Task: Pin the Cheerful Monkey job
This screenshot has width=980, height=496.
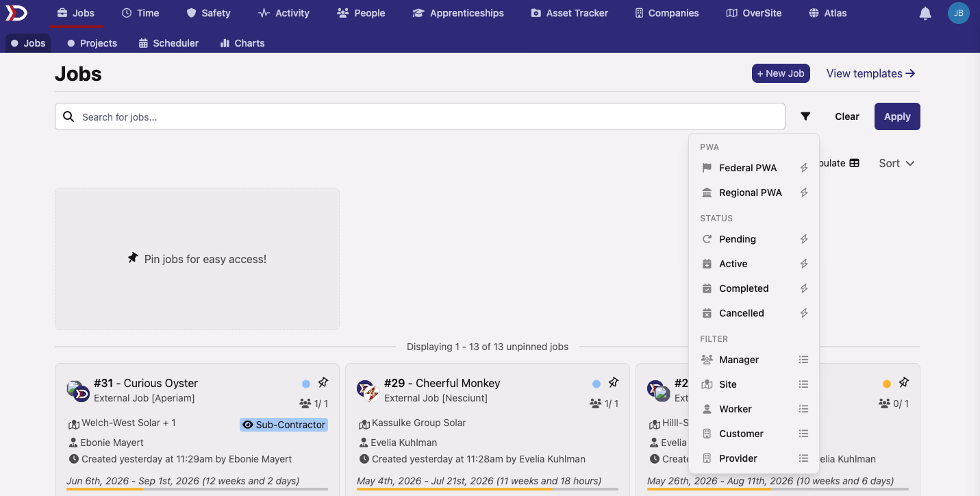Action: 614,382
